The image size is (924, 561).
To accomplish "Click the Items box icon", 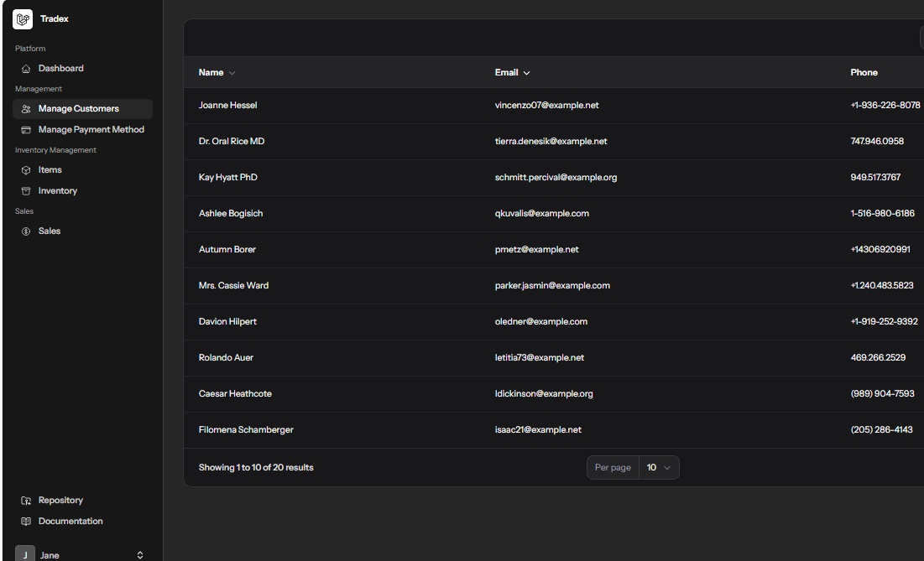I will [26, 170].
